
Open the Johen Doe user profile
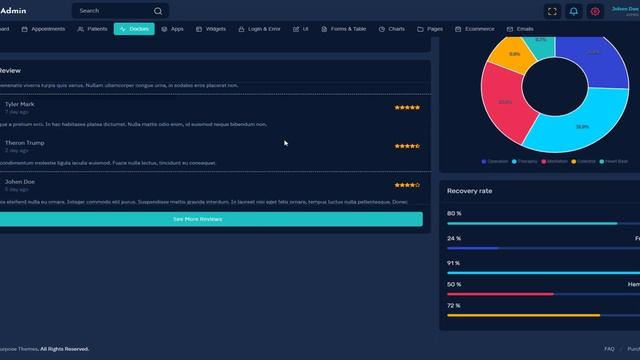pos(625,11)
